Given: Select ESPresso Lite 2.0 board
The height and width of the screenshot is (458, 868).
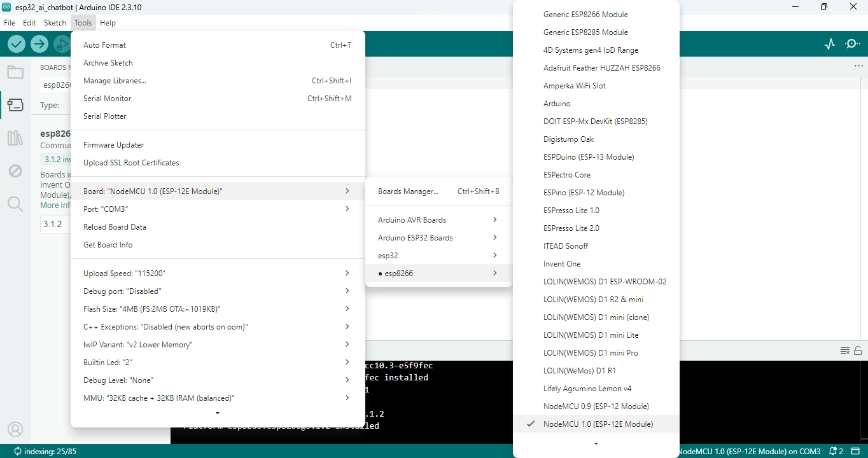Looking at the screenshot, I should click(596, 228).
